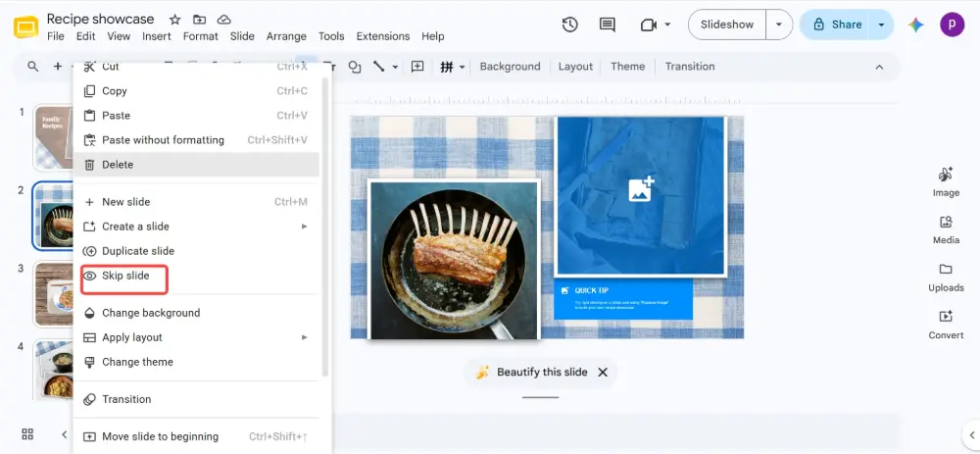The image size is (980, 454).
Task: Click the new slide plus icon in toolbar
Action: pyautogui.click(x=58, y=67)
